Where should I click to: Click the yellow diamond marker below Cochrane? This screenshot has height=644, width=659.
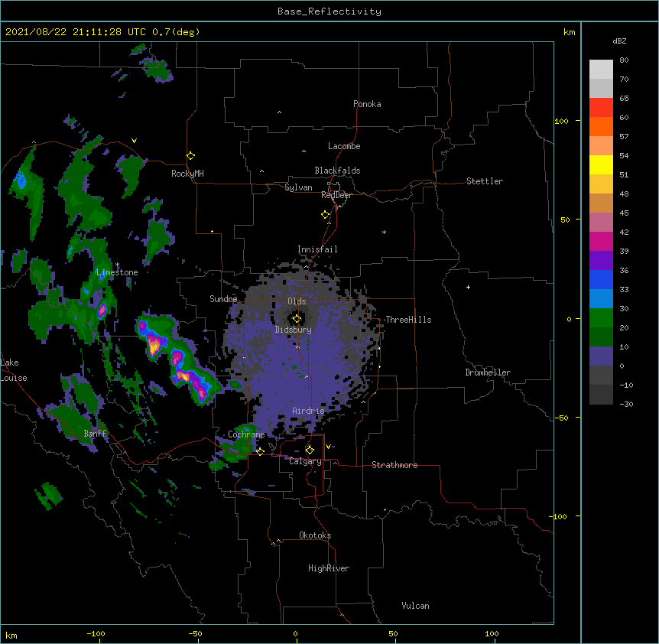point(260,451)
